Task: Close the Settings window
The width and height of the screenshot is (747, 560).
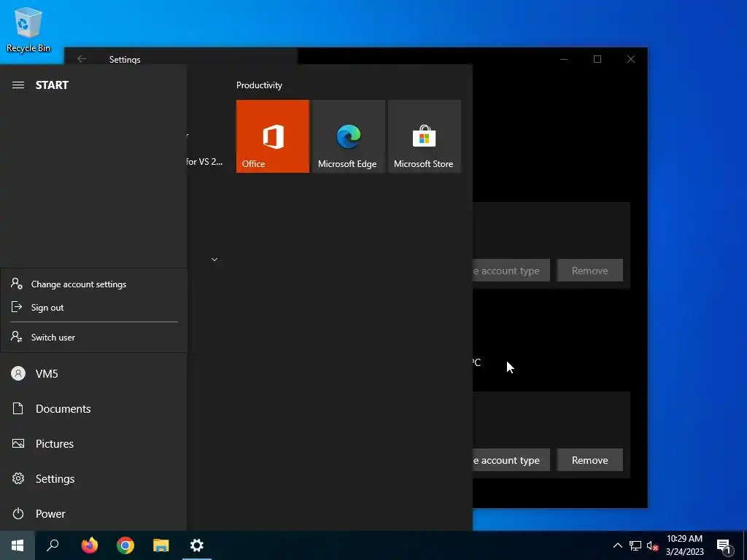Action: [x=631, y=59]
